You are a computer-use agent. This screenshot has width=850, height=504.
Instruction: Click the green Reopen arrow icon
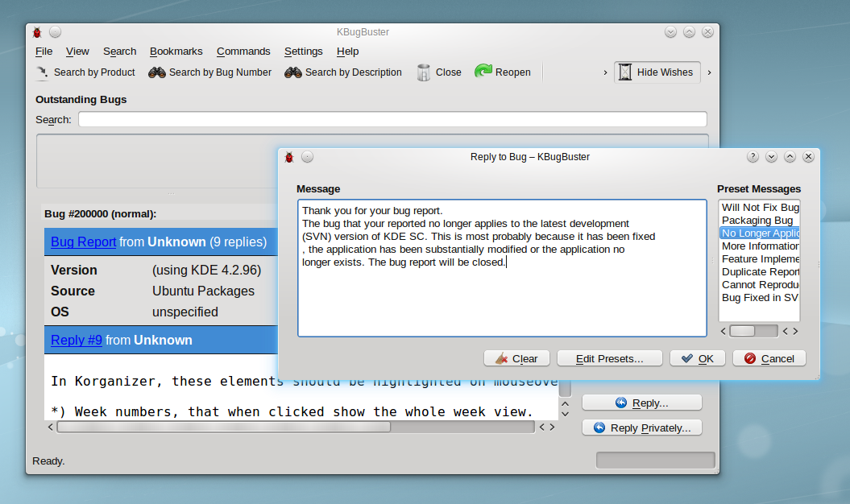[x=483, y=72]
